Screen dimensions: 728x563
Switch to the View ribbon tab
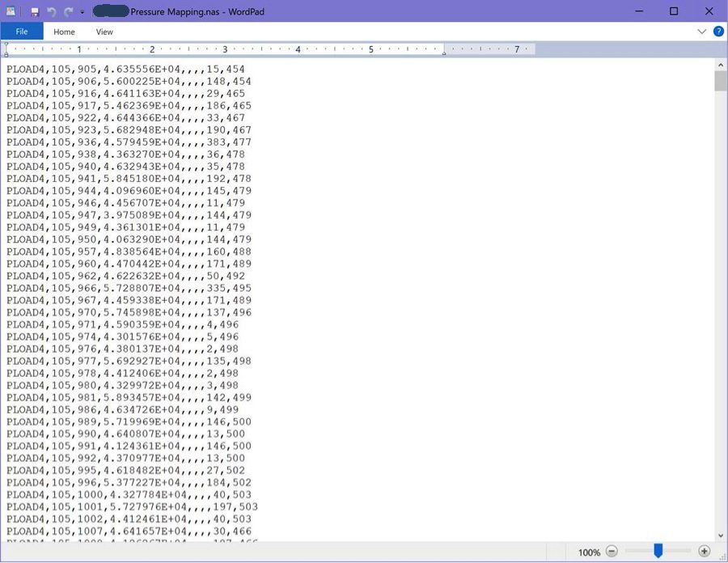104,32
